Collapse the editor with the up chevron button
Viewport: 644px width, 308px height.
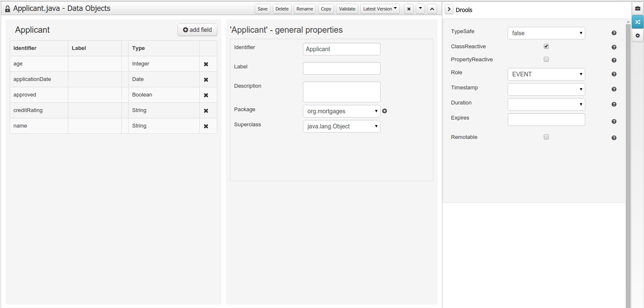point(432,8)
